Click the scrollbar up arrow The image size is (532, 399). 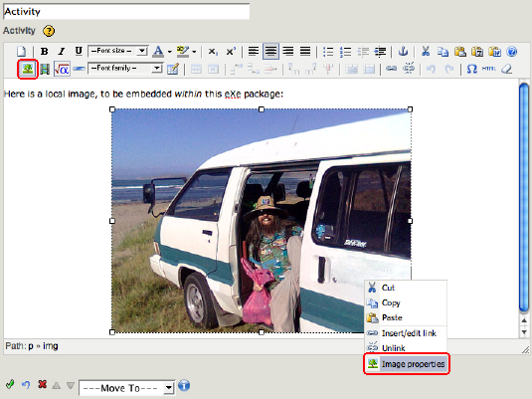(x=524, y=320)
